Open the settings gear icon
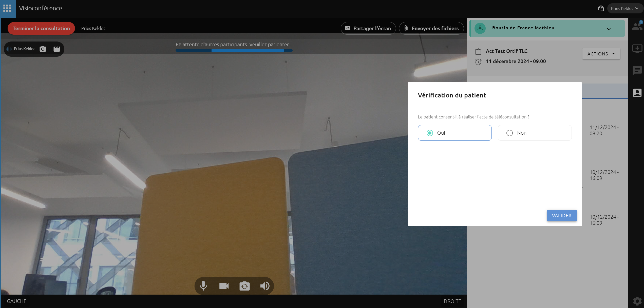This screenshot has height=308, width=644. [637, 301]
